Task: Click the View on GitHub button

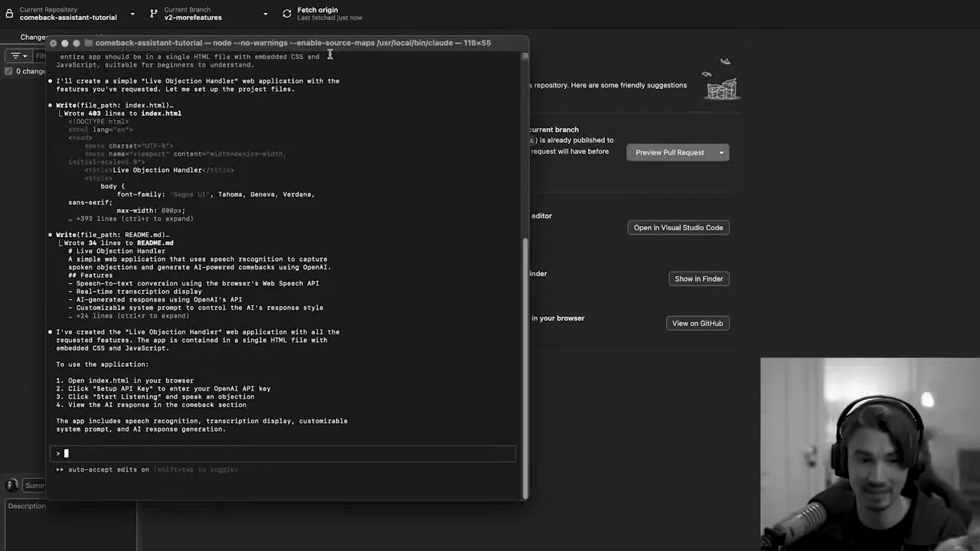Action: (x=697, y=323)
